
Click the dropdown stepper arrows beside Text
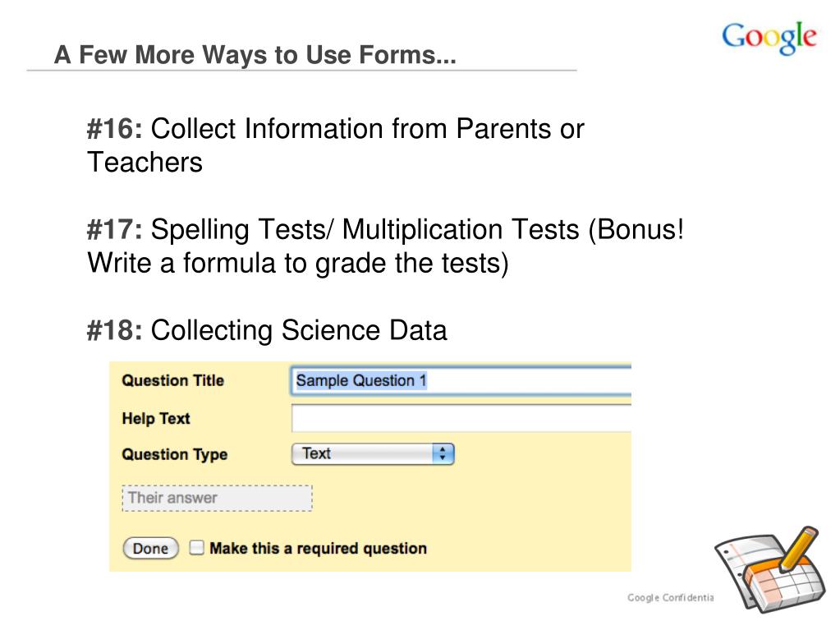click(x=443, y=453)
